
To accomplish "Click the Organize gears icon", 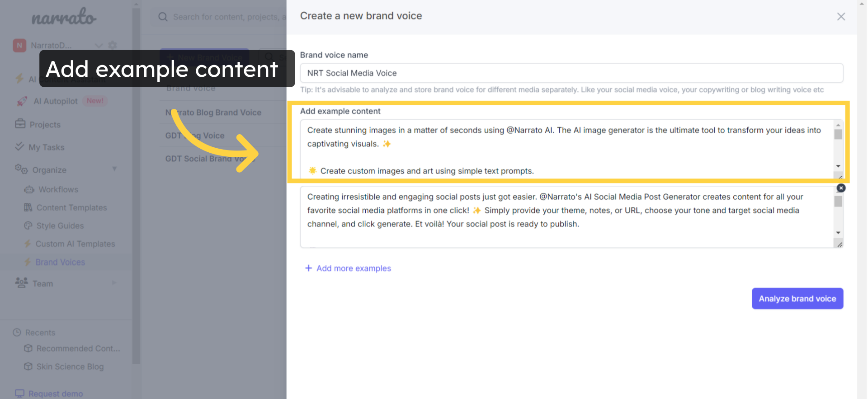I will (x=21, y=169).
